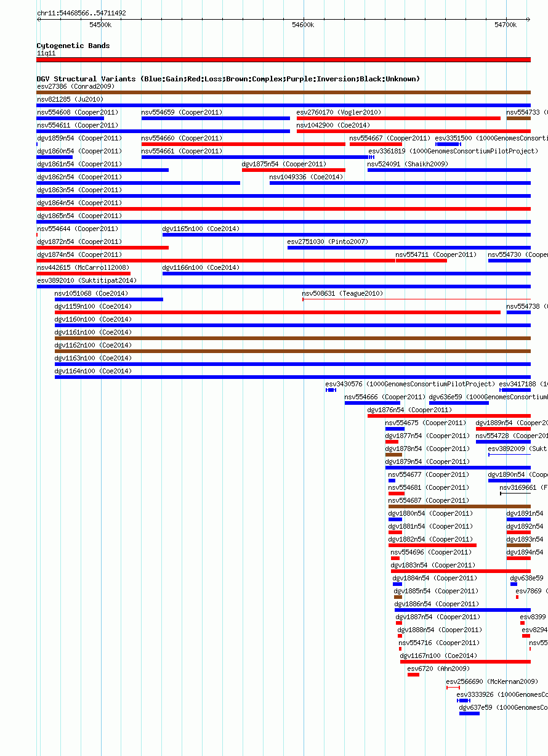Select dgv1864n54 (Cooper2011) label
Image resolution: width=548 pixels, height=756 pixels.
pos(79,203)
